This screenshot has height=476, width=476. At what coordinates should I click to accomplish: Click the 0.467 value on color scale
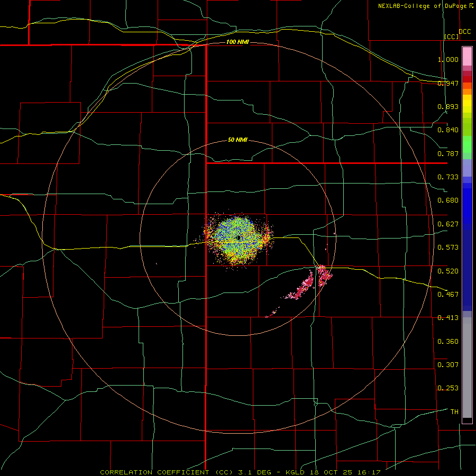(448, 295)
